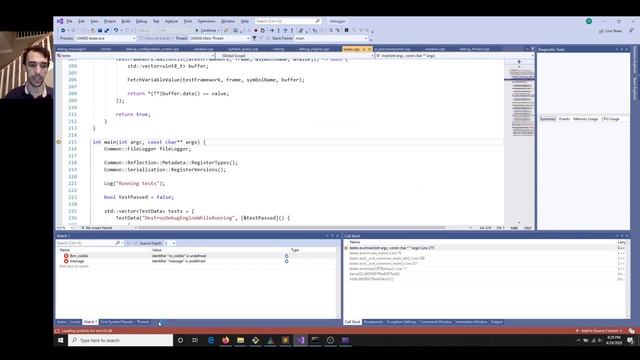Click the Show Next Statement arrow icon

[271, 31]
